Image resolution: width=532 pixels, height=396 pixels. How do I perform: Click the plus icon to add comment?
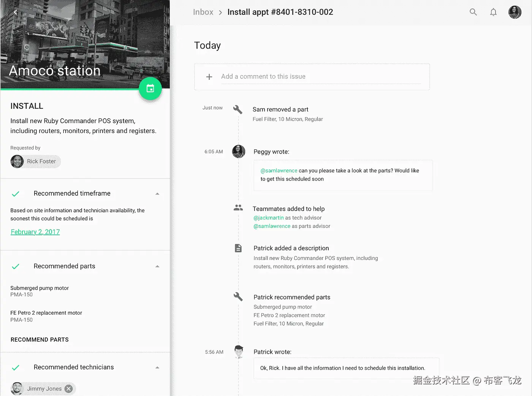pos(209,77)
